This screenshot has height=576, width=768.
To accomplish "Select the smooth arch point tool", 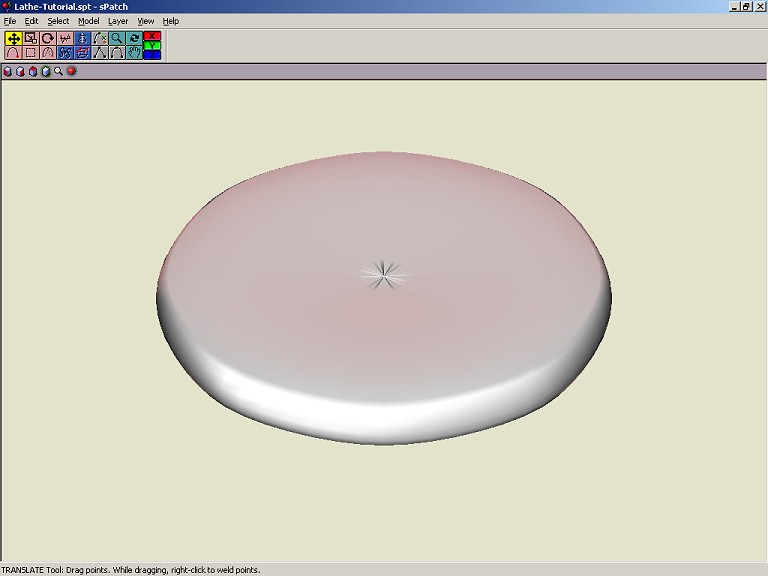I will click(x=117, y=52).
